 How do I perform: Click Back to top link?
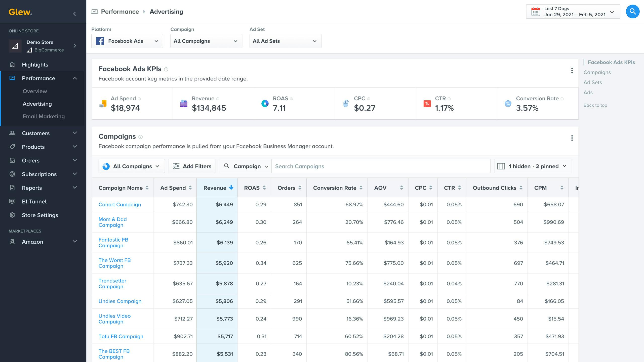(595, 105)
